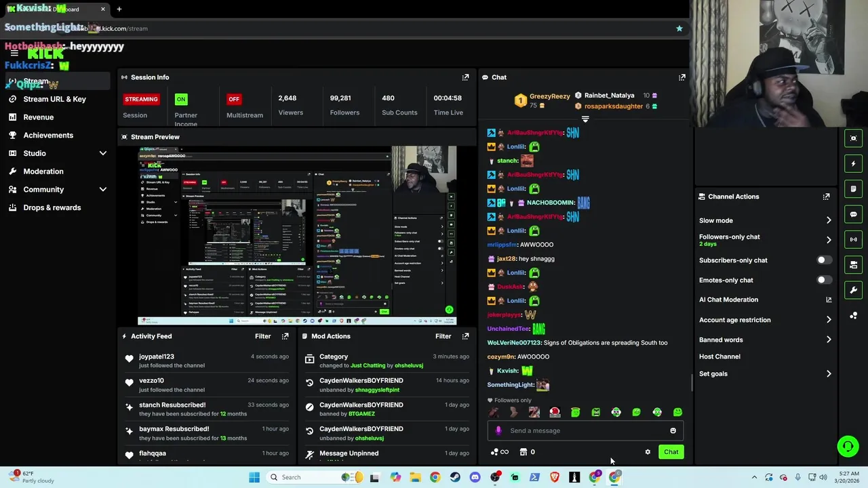Open a new browser tab
This screenshot has width=868, height=488.
point(119,9)
